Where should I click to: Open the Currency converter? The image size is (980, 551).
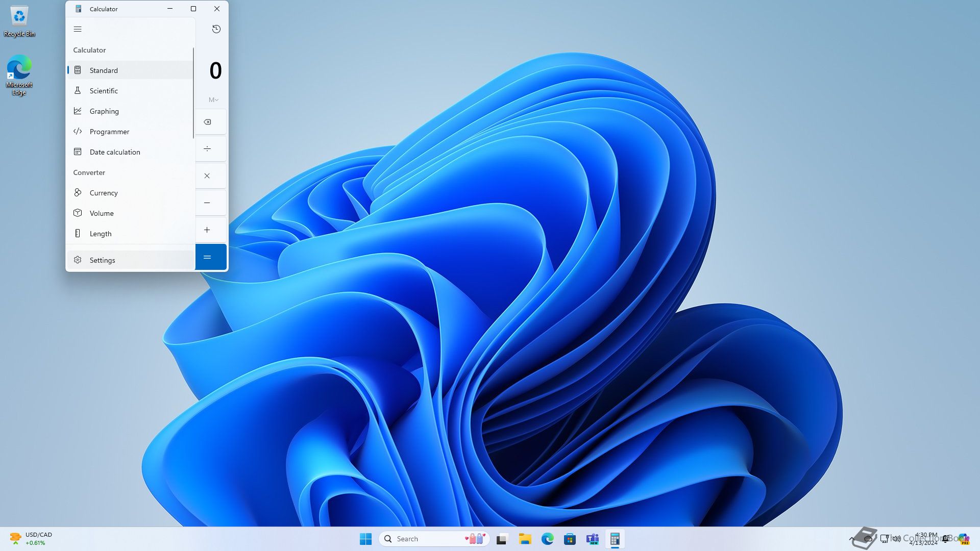tap(130, 193)
